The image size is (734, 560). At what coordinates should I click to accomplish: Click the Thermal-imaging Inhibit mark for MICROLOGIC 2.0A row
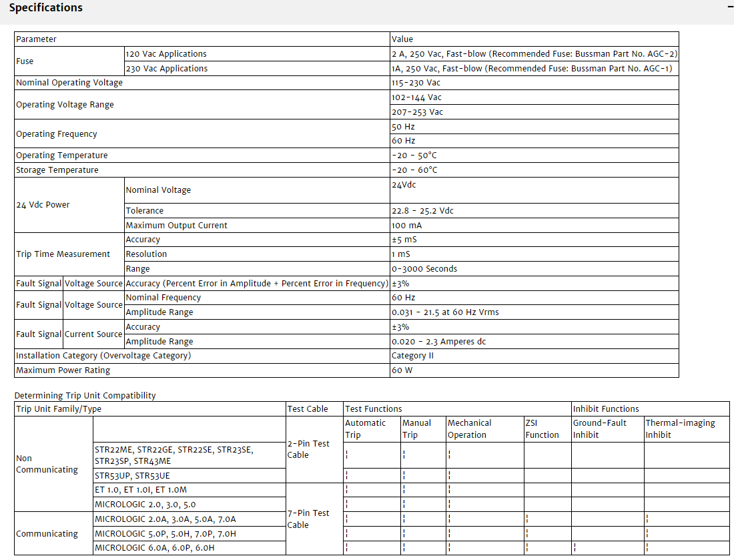pyautogui.click(x=647, y=519)
